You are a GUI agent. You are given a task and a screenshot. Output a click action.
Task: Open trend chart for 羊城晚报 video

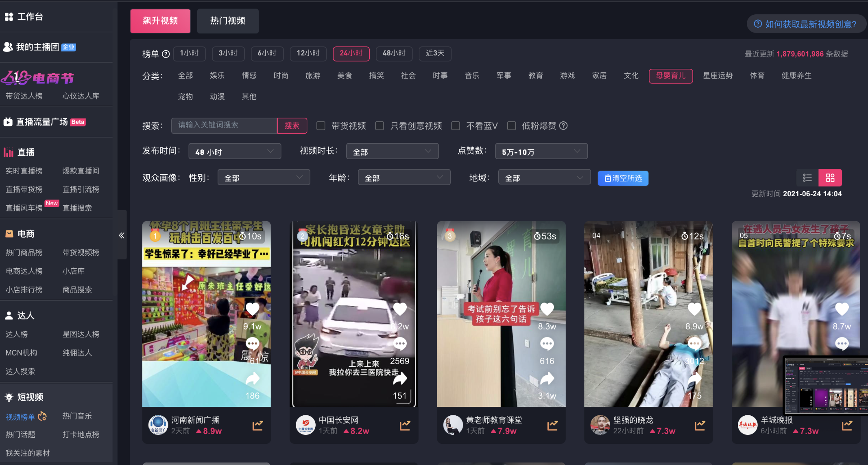pos(847,426)
